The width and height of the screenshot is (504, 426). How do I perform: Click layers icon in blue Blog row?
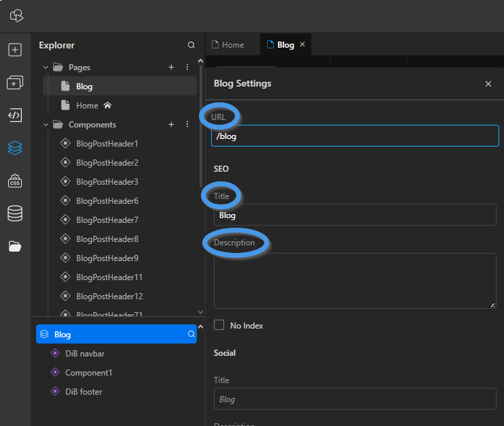44,334
